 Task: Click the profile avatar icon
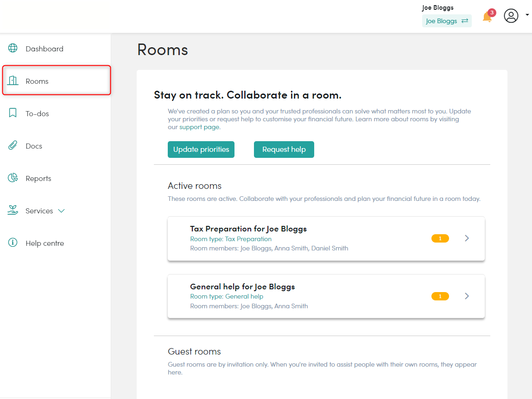(x=511, y=16)
